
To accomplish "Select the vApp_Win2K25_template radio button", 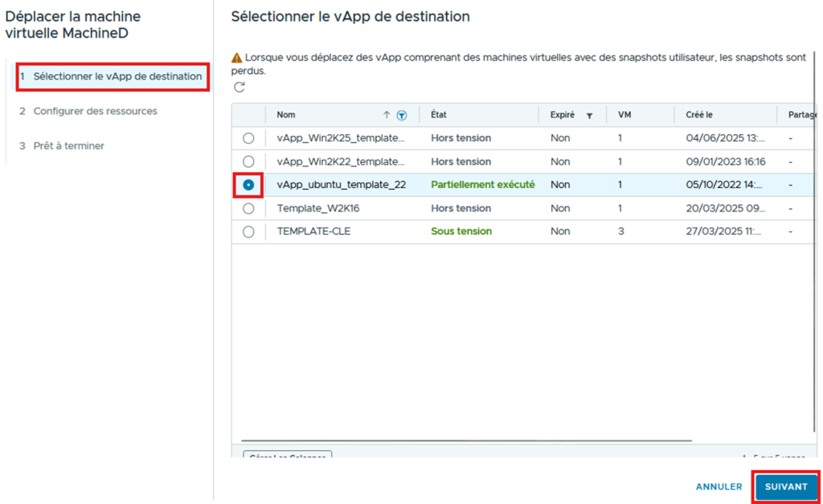I will 248,138.
